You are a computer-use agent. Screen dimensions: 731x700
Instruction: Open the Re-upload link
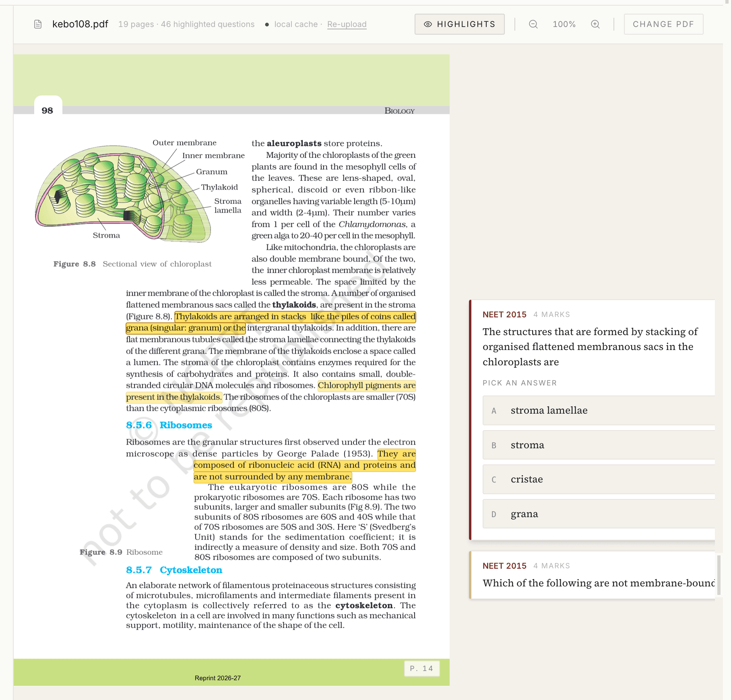click(347, 24)
